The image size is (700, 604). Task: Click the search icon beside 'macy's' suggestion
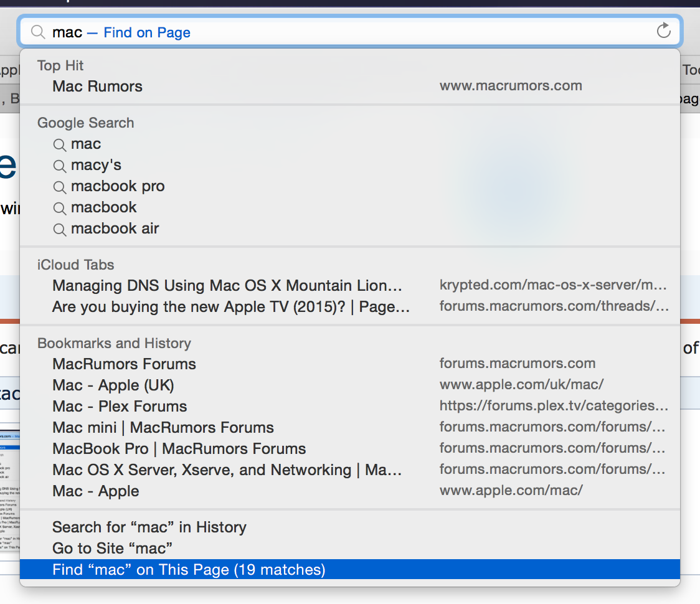click(x=59, y=166)
